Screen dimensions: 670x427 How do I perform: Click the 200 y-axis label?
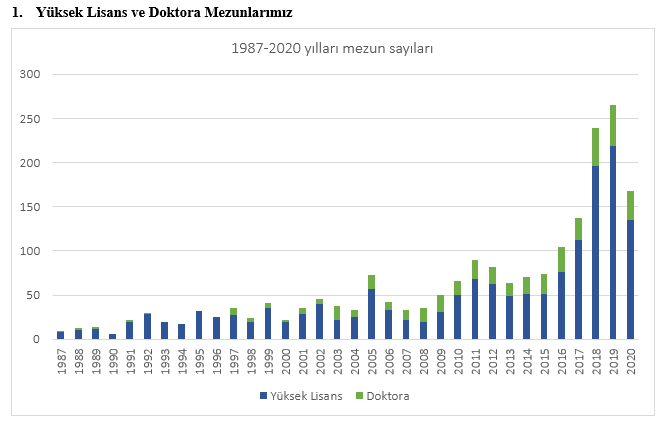[30, 162]
